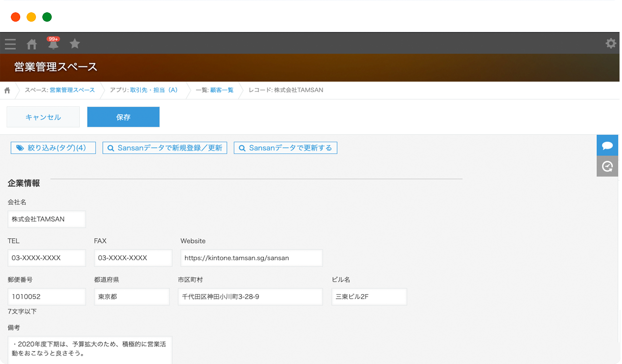
Task: Open 絞り込み(タグ)(4) tag filter
Action: (53, 148)
